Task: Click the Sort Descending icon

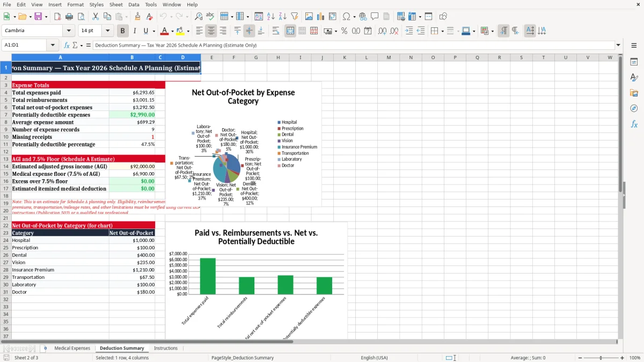Action: pos(283,17)
